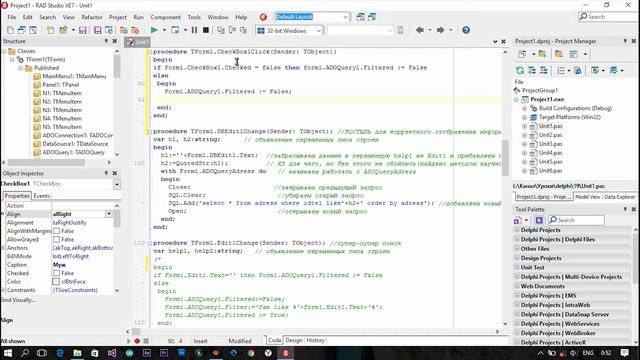Click the Bind Visually... link
Viewport: 640px width, 360px height.
click(19, 300)
